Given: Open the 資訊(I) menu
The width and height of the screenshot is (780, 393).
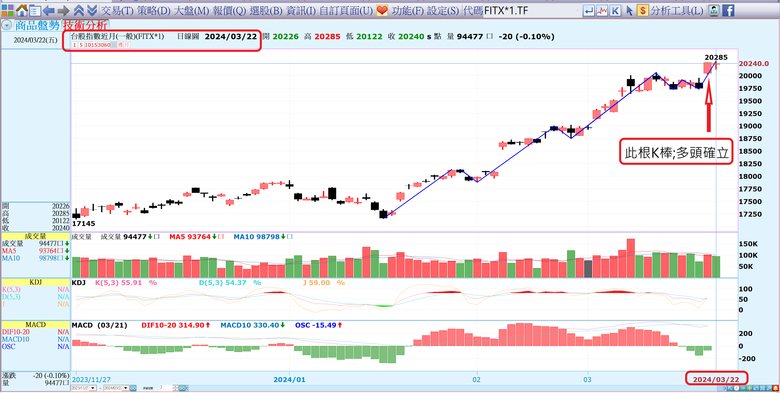Looking at the screenshot, I should coord(300,10).
